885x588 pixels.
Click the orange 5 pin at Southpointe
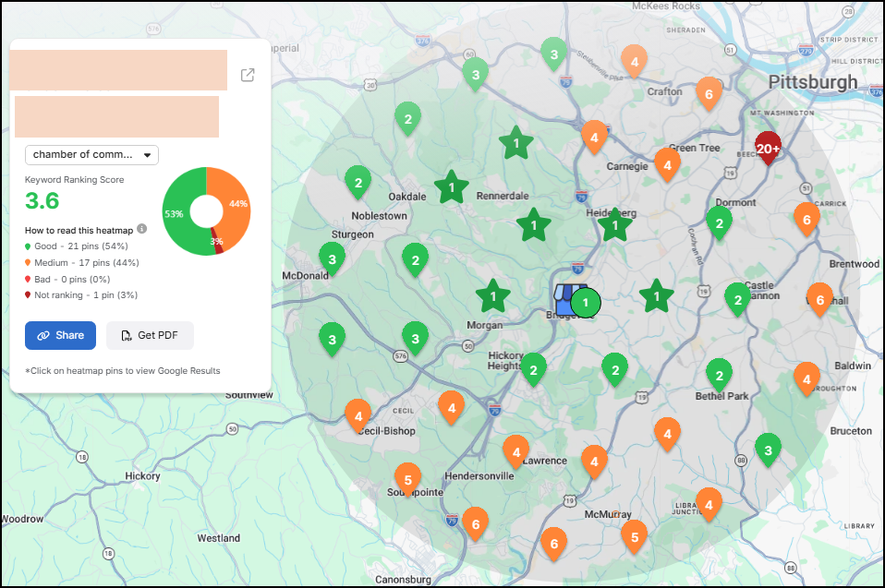pos(407,480)
